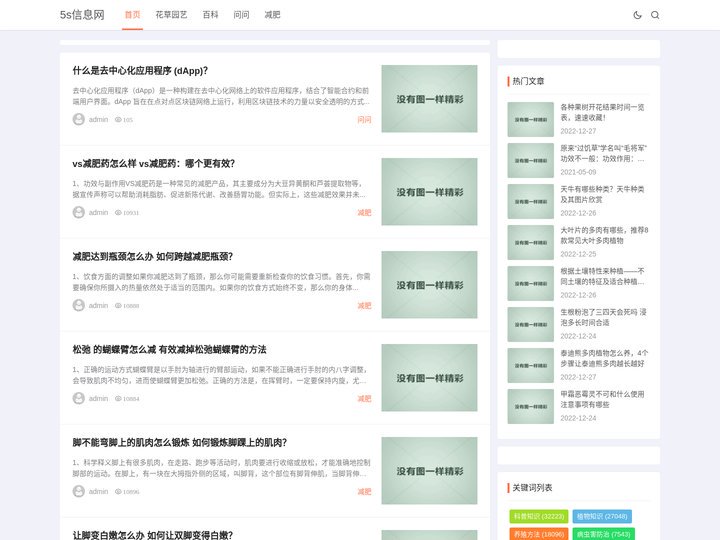Click the 热门文章 section heading
This screenshot has height=540, width=720.
(528, 81)
